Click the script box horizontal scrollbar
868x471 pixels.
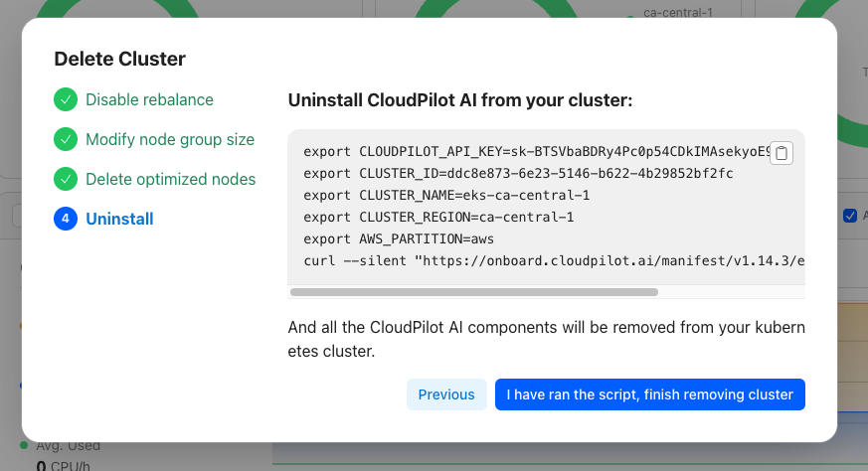(x=474, y=292)
